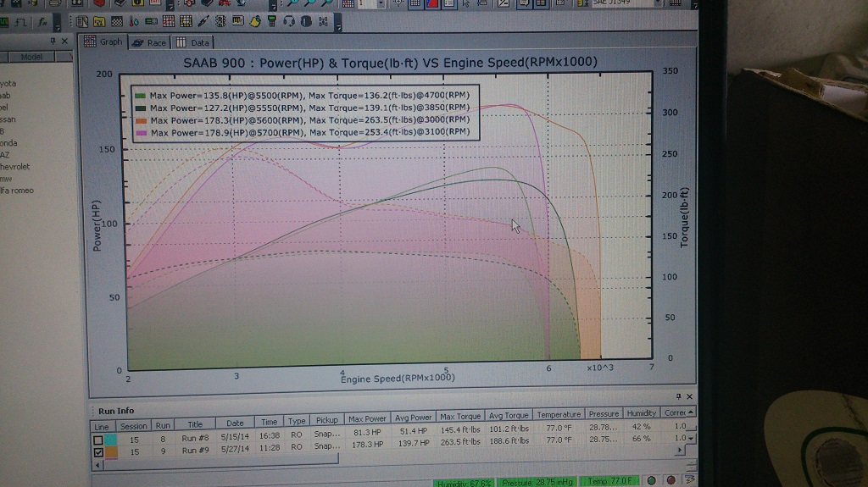Open the Data tab
Viewport: 868px width, 487px height.
point(193,42)
